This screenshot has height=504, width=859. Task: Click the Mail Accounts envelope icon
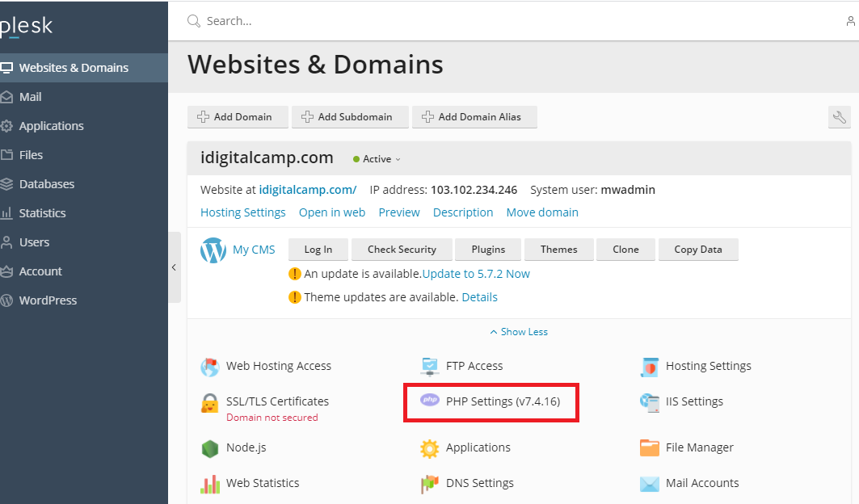pos(650,484)
